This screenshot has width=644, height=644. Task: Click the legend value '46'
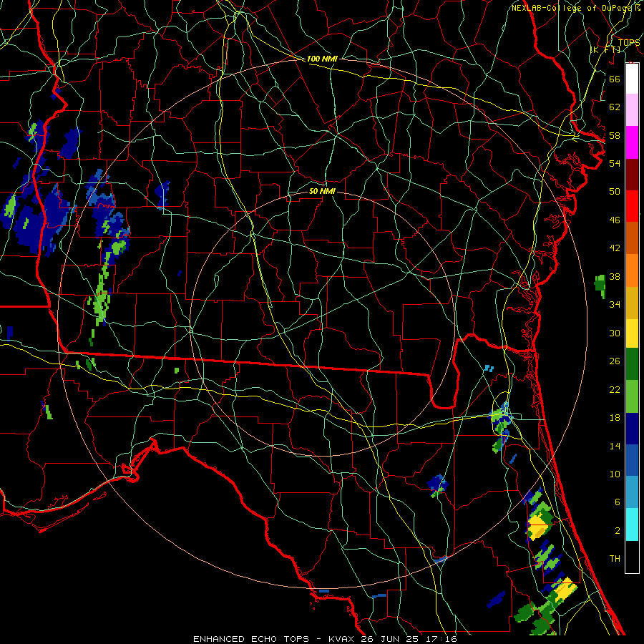click(615, 220)
